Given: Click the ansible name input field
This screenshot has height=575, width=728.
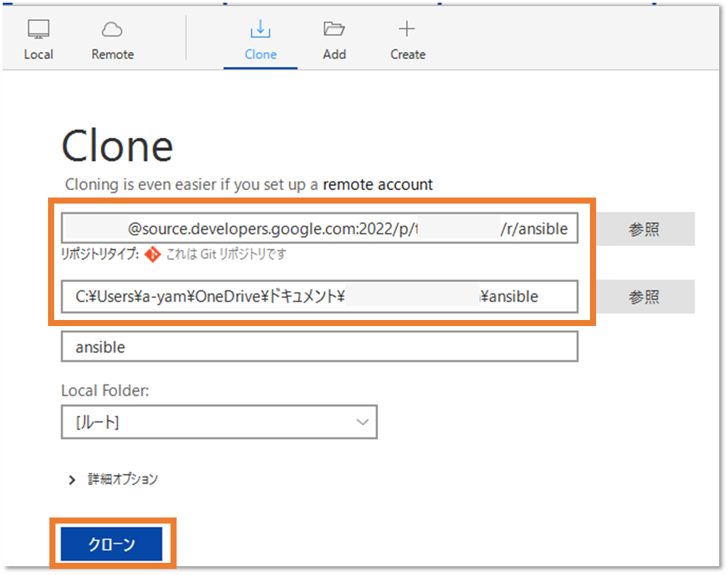Looking at the screenshot, I should [x=319, y=346].
